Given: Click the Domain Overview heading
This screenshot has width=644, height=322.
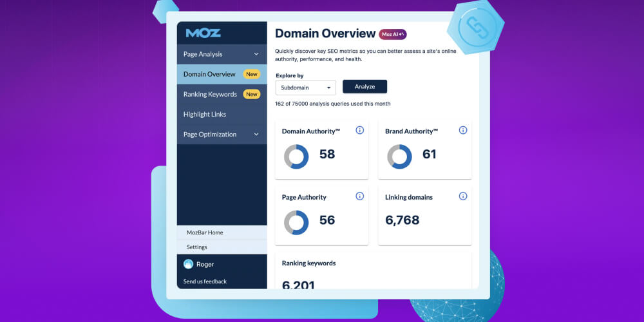Looking at the screenshot, I should (325, 33).
